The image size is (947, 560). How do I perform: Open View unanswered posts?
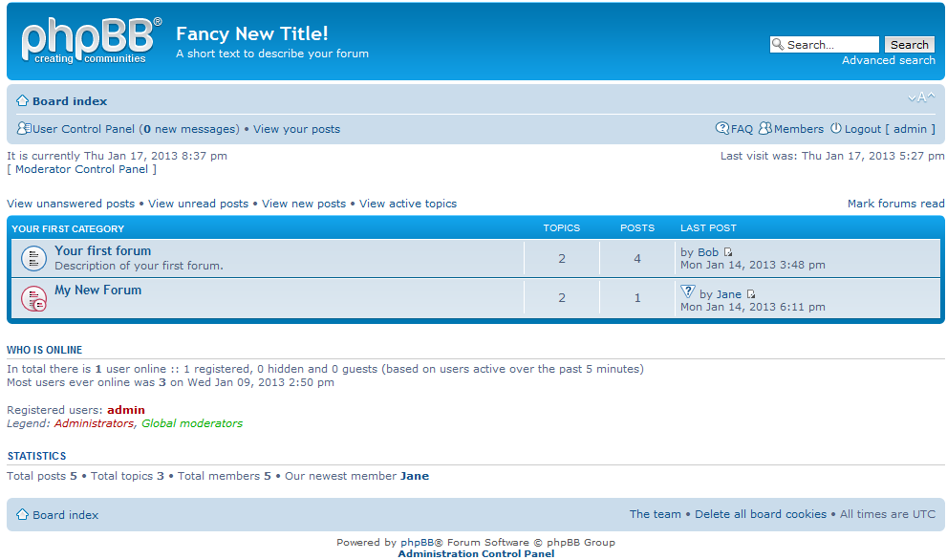[71, 204]
